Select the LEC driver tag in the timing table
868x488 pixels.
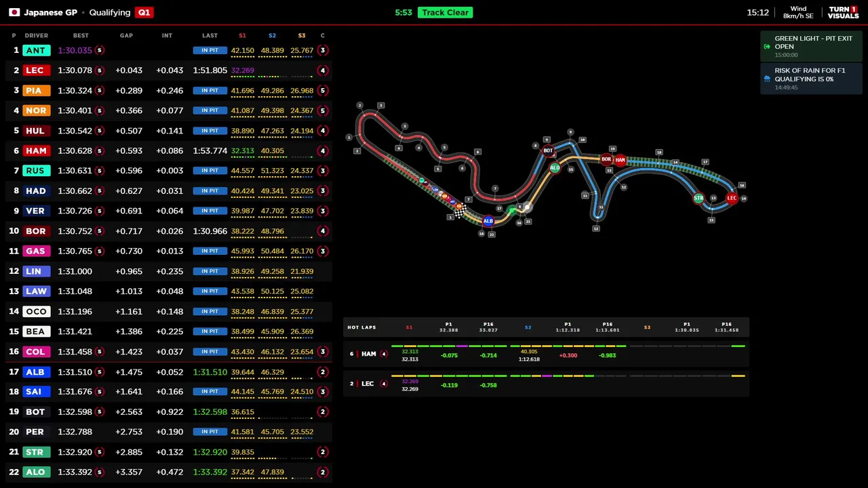[x=35, y=70]
